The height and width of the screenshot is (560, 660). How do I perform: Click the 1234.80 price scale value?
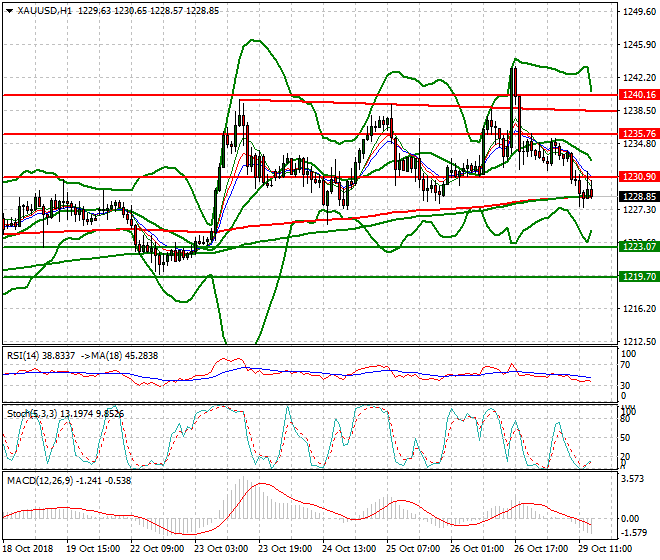coord(639,144)
